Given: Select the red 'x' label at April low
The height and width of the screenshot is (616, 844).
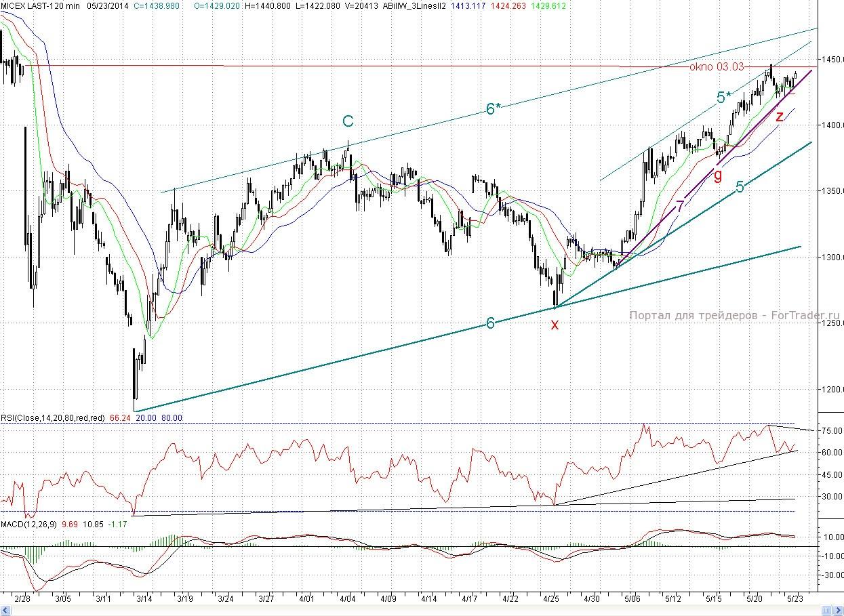Looking at the screenshot, I should click(555, 325).
